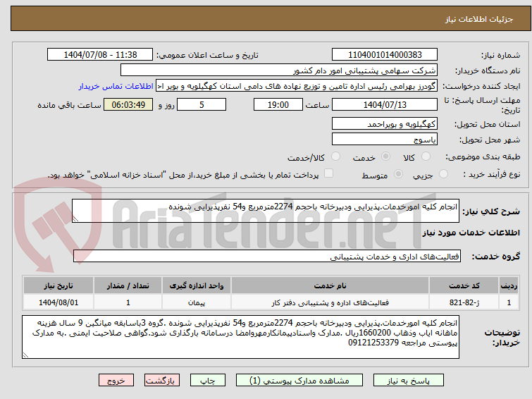Click the delivery province field کهگیلویه و بویراحمد
Screen dimensions: 532x399
pyautogui.click(x=385, y=124)
